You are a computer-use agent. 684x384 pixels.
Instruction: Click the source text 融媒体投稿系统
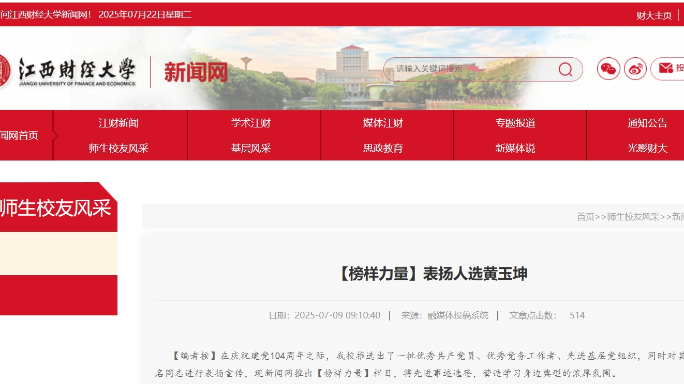point(458,315)
